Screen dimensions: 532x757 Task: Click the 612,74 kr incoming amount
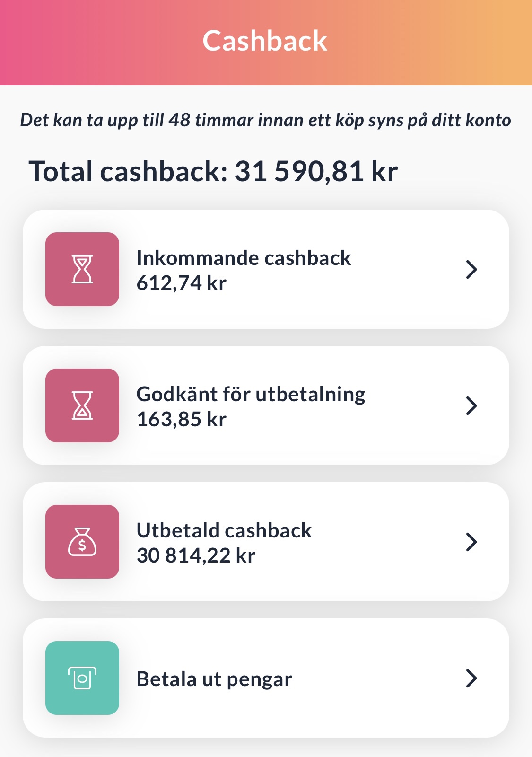pos(182,283)
